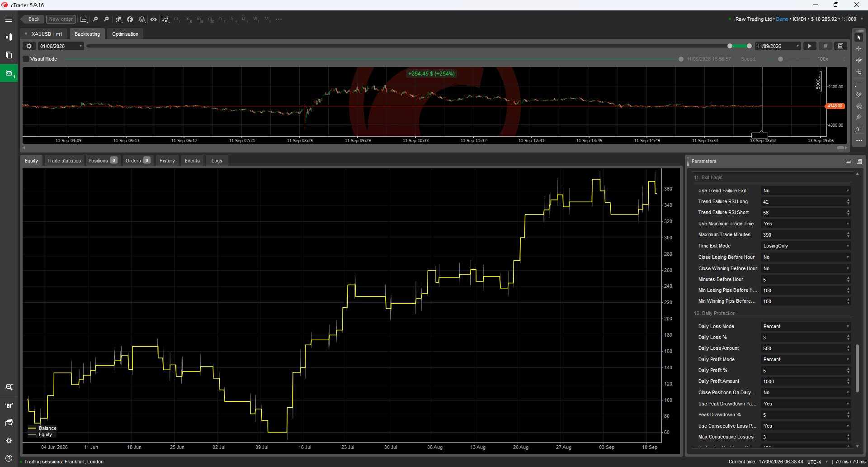Select the pencil freehand drawing tool

pyautogui.click(x=859, y=95)
